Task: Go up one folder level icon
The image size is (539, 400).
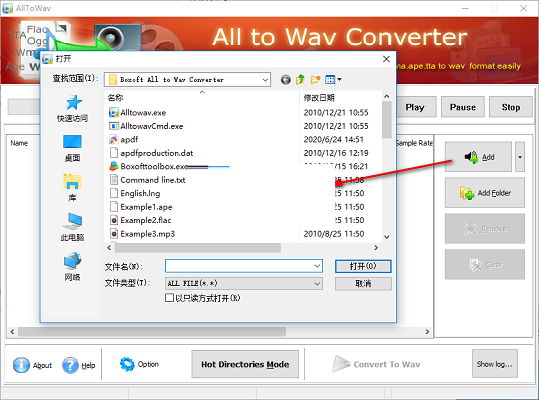Action: (300, 79)
